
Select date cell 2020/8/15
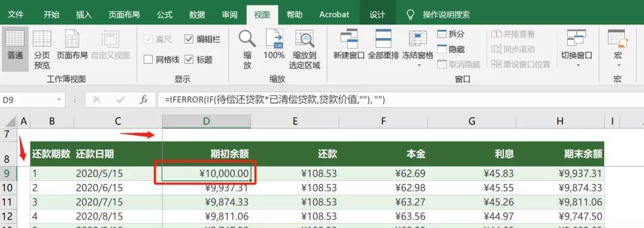118,216
